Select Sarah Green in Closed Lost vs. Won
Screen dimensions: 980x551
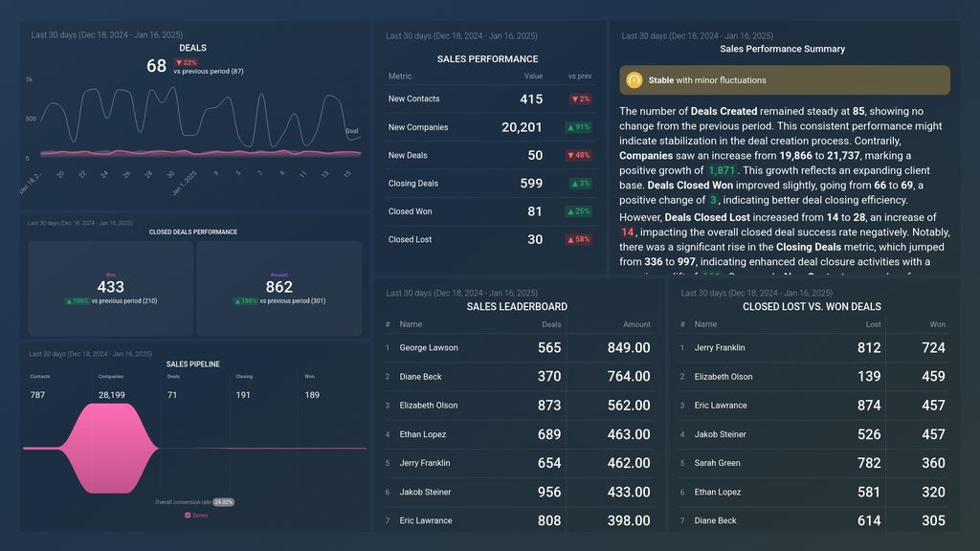click(x=718, y=463)
